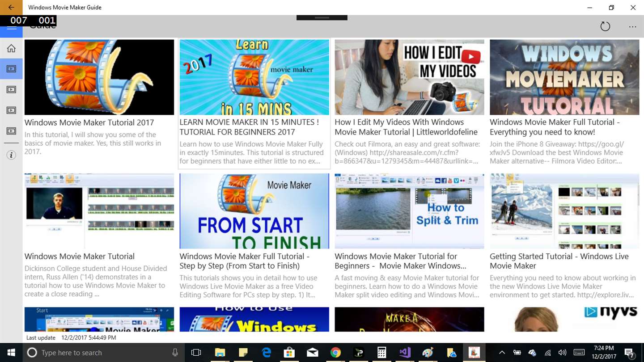The height and width of the screenshot is (362, 644).
Task: Launch Google Chrome from taskbar
Action: pyautogui.click(x=335, y=353)
